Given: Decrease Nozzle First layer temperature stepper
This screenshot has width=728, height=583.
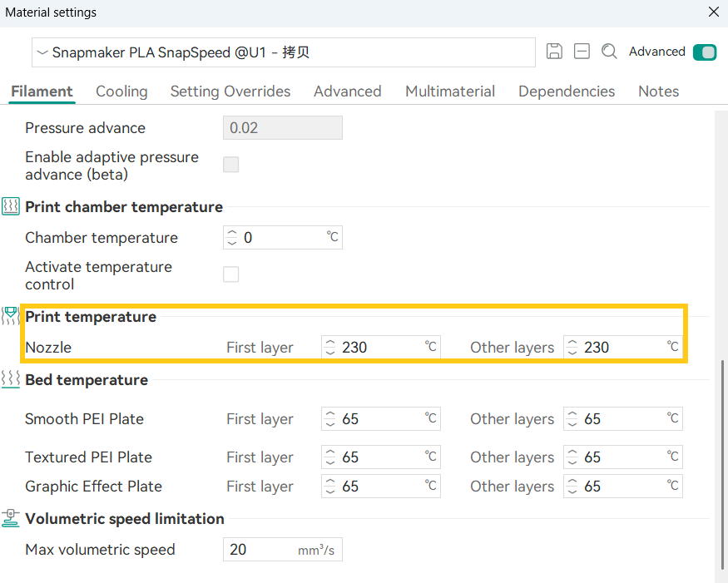Looking at the screenshot, I should coord(330,353).
